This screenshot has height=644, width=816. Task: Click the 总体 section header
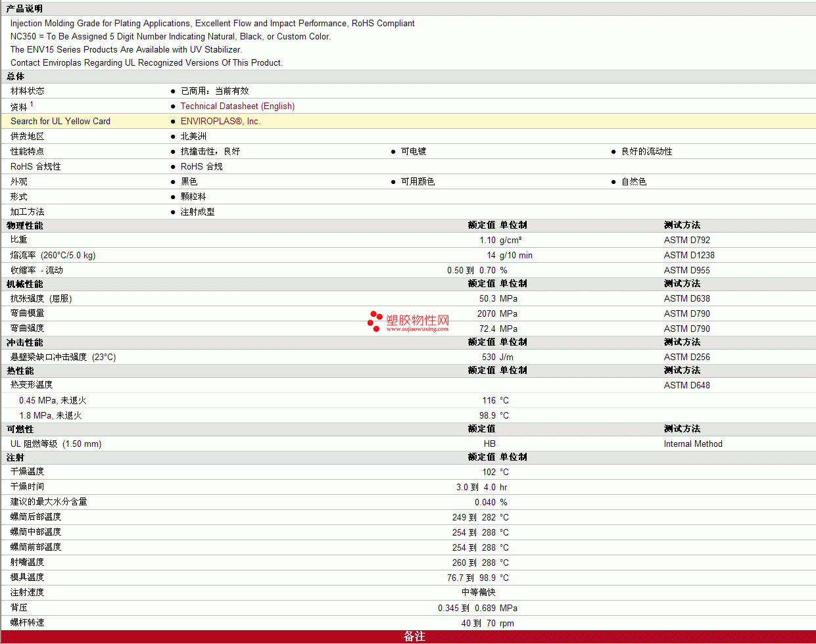(16, 76)
